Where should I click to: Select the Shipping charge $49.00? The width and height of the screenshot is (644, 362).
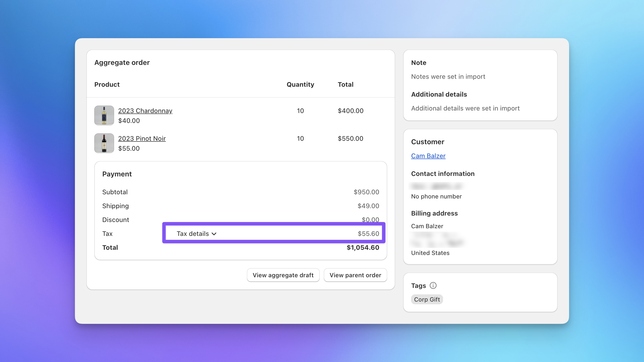click(x=368, y=206)
